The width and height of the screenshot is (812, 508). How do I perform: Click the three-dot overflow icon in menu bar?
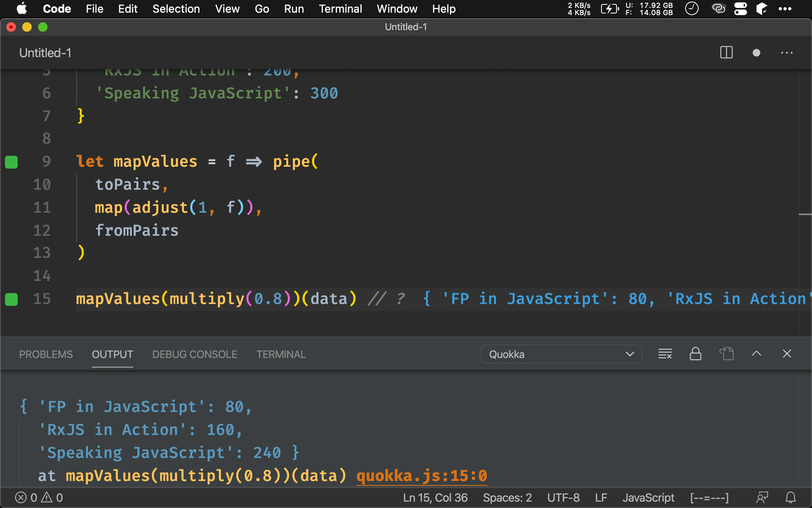785,9
